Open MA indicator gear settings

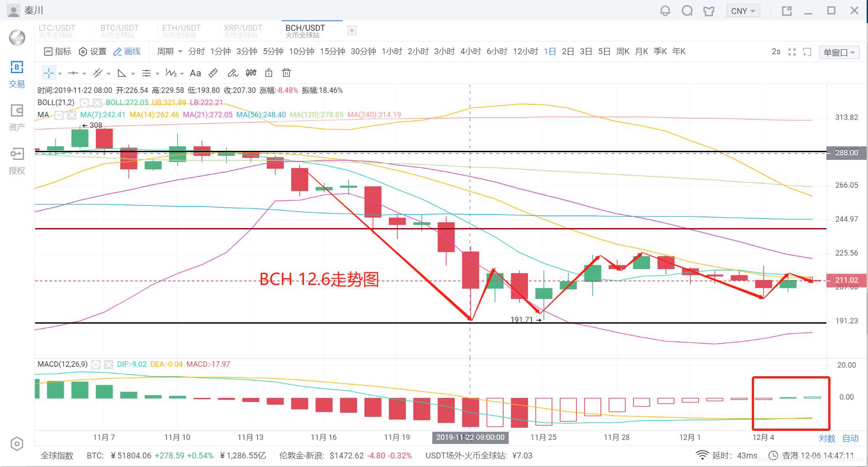pos(59,115)
